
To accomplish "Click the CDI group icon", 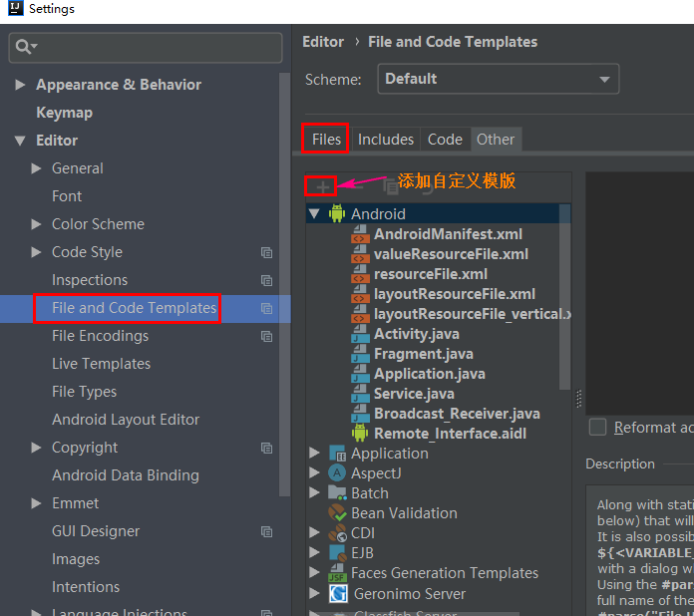I will (x=337, y=533).
